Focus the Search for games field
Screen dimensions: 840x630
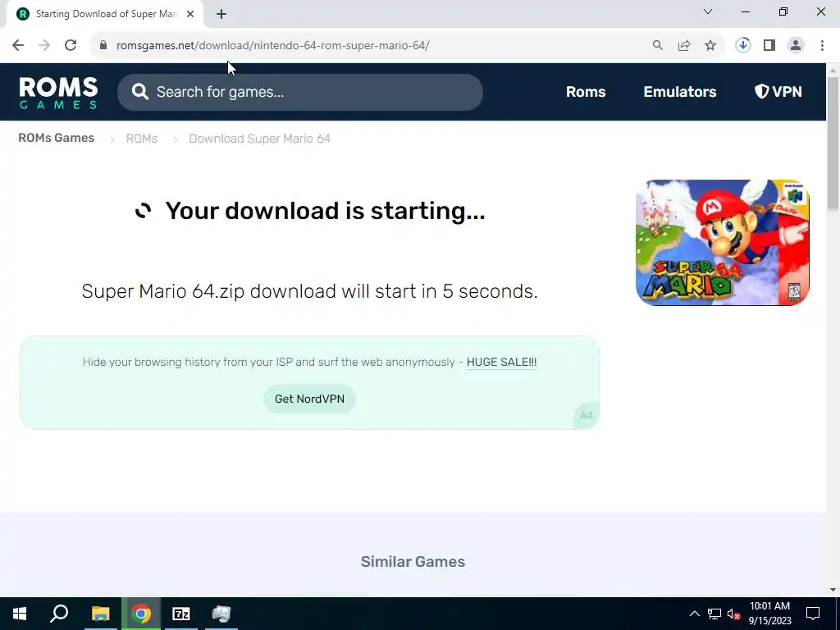300,92
